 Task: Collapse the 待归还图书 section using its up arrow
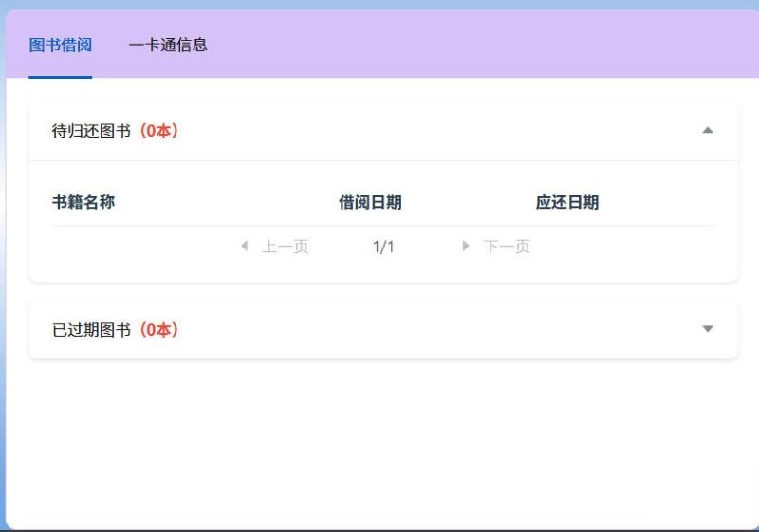click(x=707, y=131)
